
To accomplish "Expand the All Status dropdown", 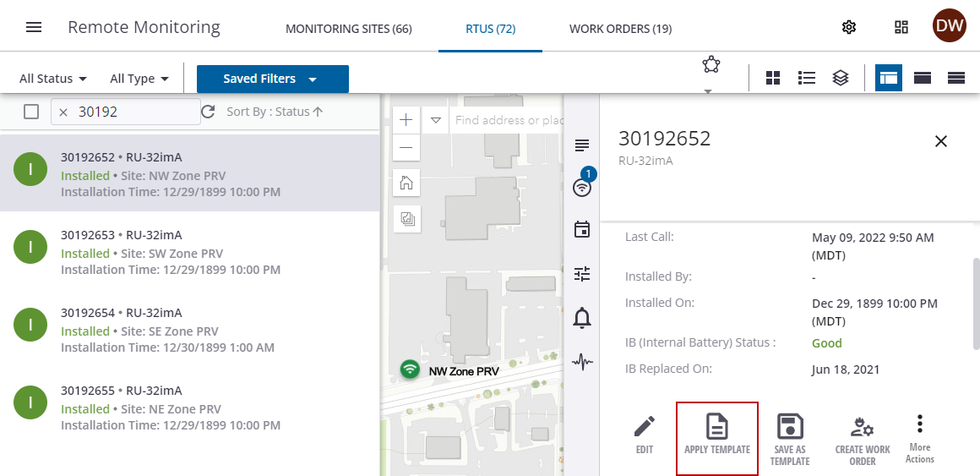I will [x=53, y=79].
